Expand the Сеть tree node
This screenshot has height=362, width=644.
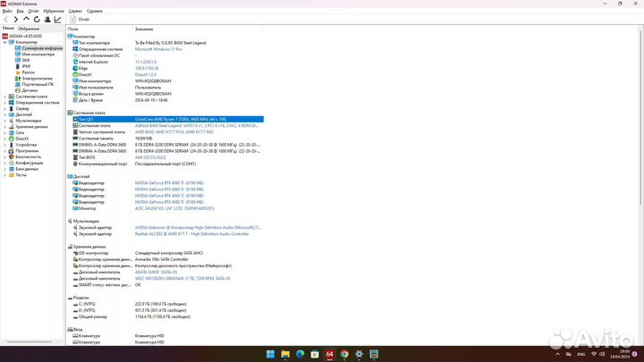[x=5, y=132]
